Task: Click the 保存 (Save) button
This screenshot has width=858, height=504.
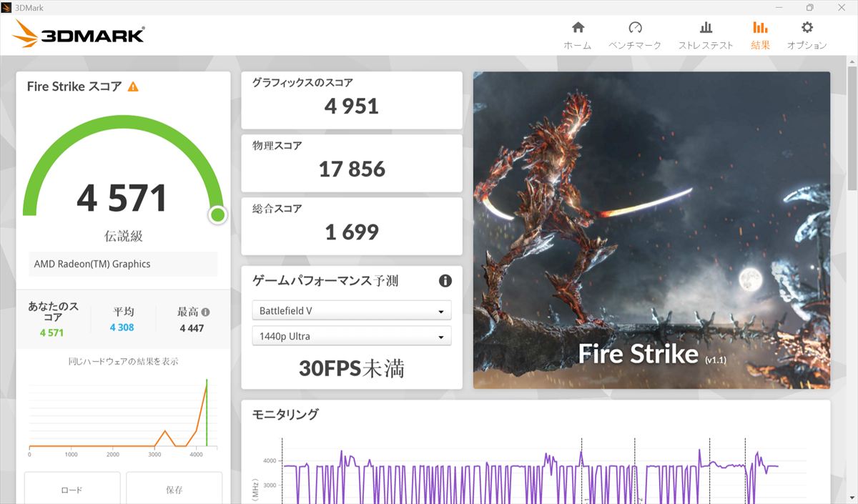Action: point(174,488)
